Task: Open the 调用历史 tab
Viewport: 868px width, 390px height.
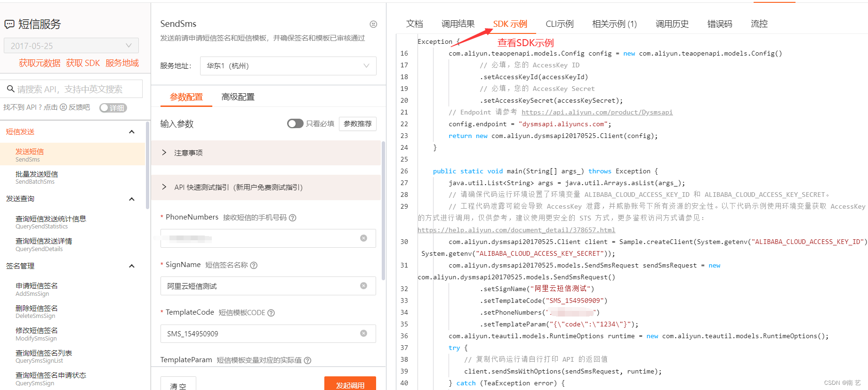Action: tap(672, 24)
